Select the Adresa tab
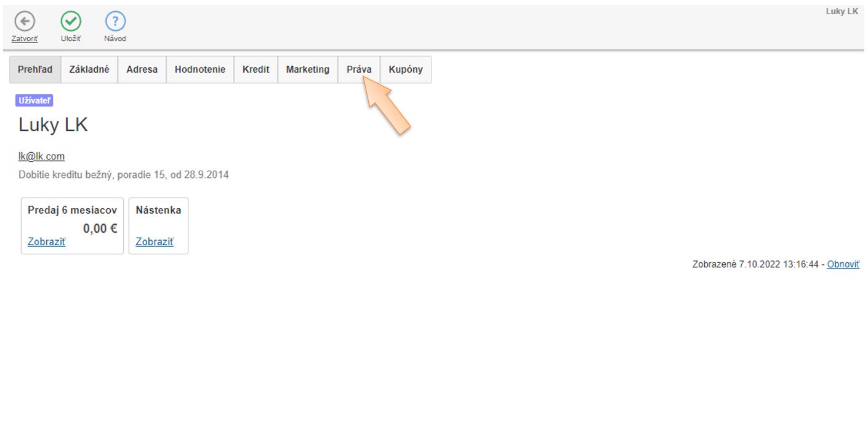The image size is (868, 444). pos(142,70)
